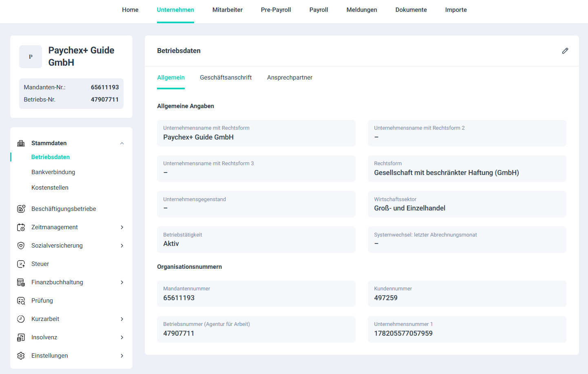Click the Stammdaten building icon

pyautogui.click(x=21, y=143)
